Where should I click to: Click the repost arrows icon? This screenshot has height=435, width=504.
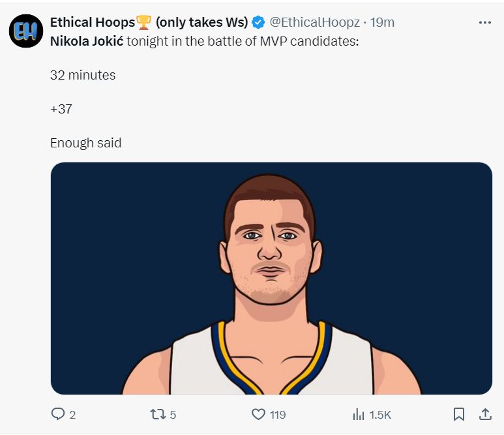tap(157, 414)
